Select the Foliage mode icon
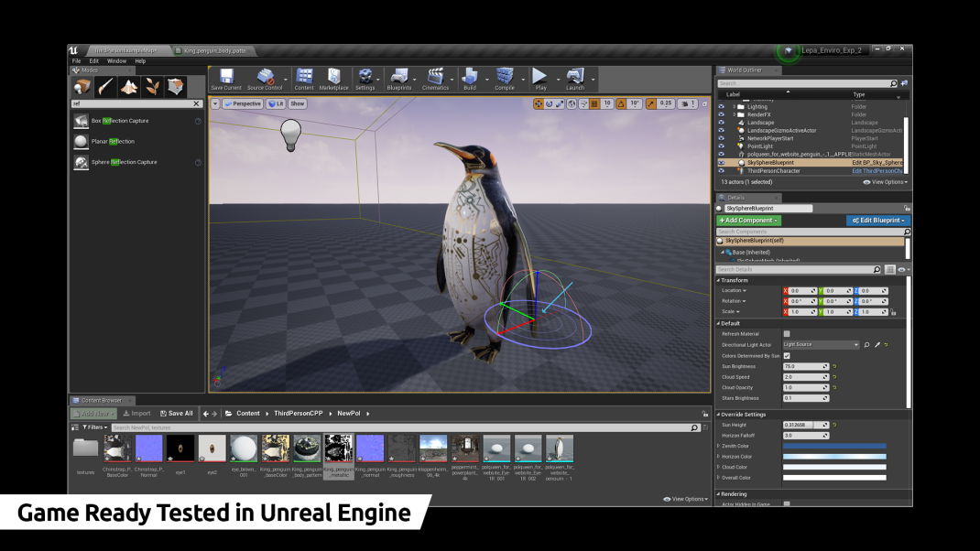Screen dimensions: 980x551 click(152, 87)
